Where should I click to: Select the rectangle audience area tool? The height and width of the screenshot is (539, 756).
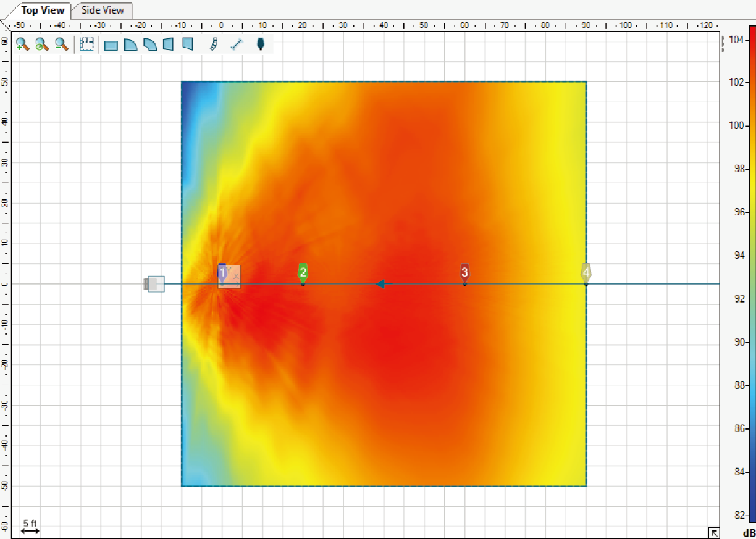111,45
